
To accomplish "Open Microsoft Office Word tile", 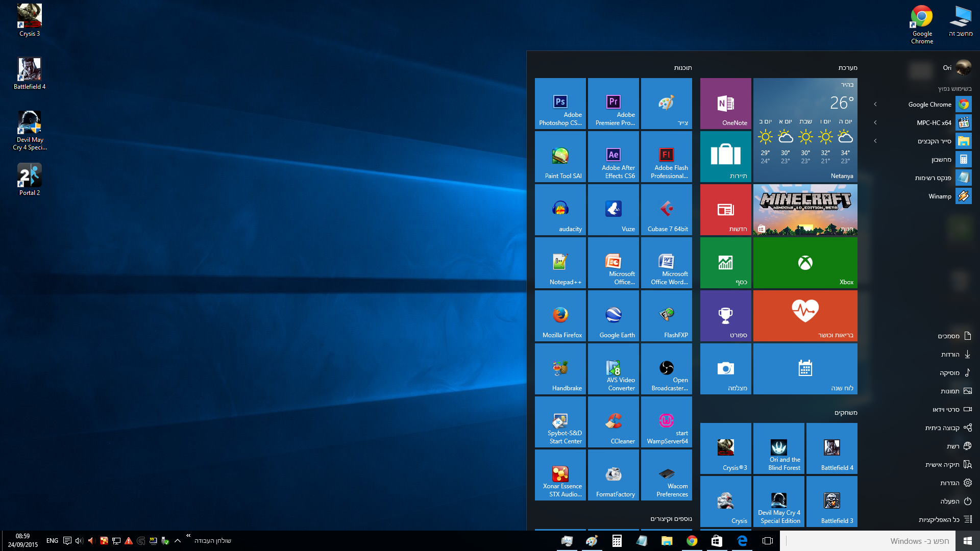I will (x=667, y=263).
